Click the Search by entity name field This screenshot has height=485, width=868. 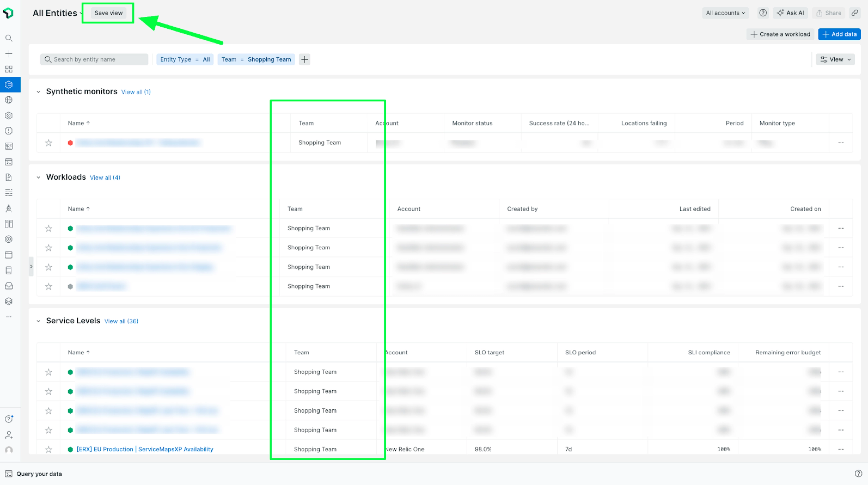coord(94,59)
